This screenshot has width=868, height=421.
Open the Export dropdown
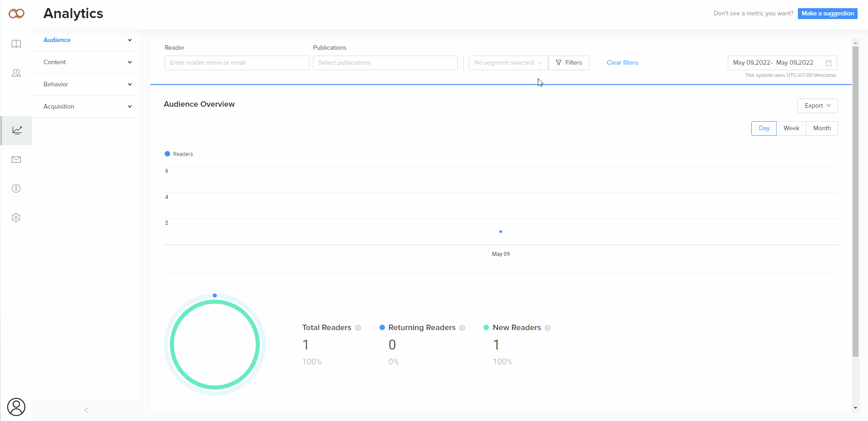817,106
